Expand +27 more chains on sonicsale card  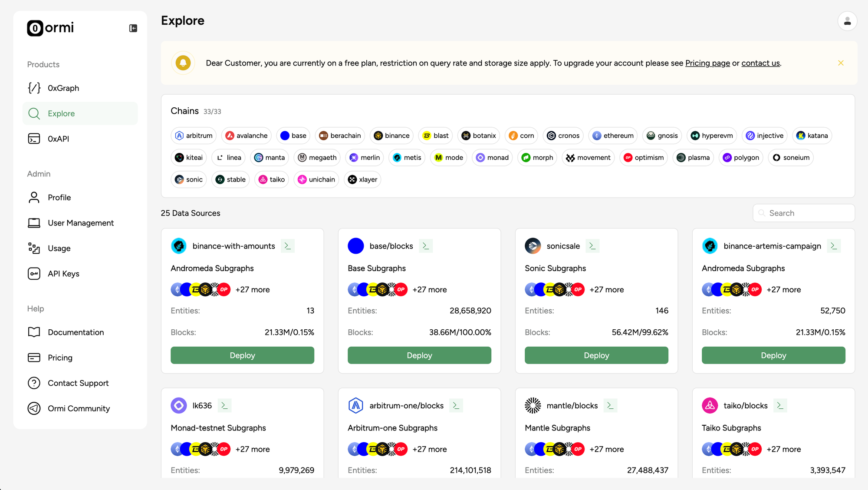[x=606, y=290]
